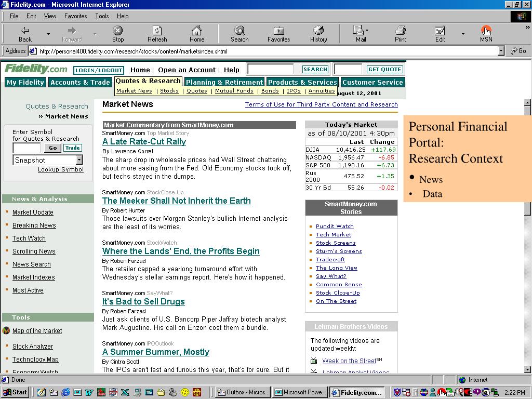Click the Map of the Market globe icon

coord(6,330)
